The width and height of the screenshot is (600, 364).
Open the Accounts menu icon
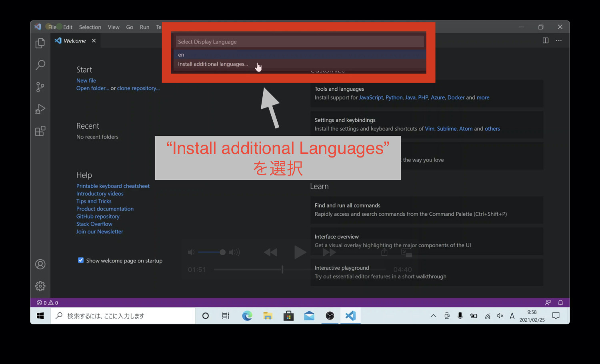[x=40, y=264]
